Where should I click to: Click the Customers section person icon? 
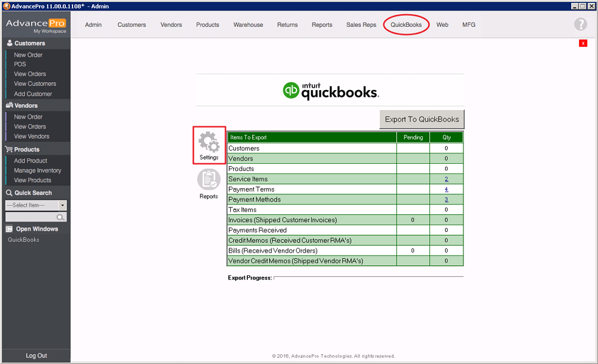10,43
